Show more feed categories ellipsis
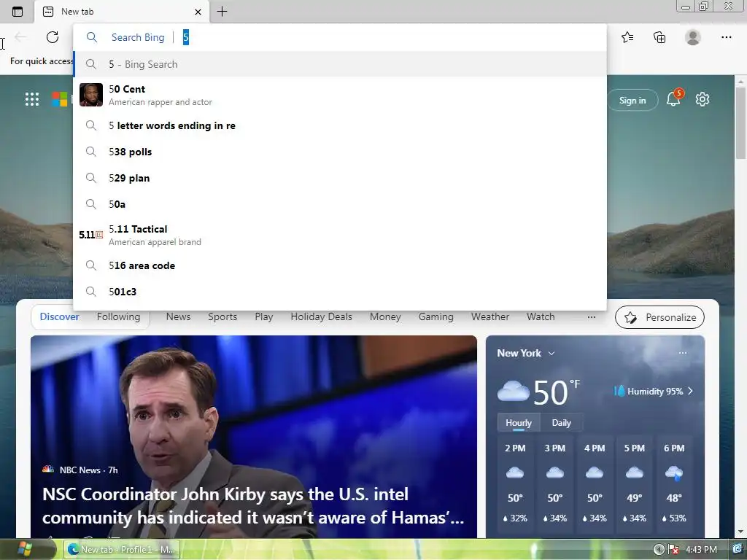The width and height of the screenshot is (747, 560). point(591,317)
